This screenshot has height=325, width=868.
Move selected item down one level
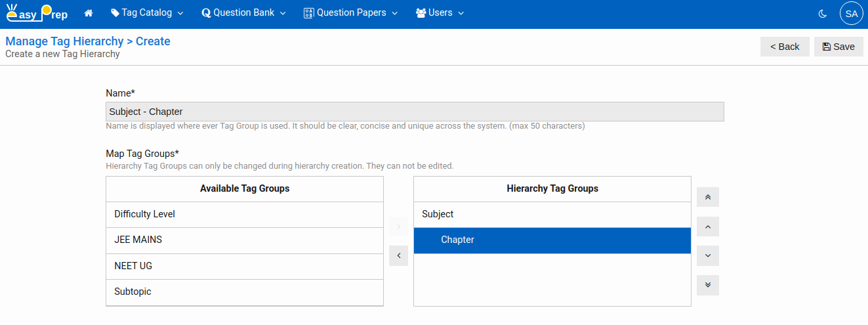pyautogui.click(x=708, y=255)
